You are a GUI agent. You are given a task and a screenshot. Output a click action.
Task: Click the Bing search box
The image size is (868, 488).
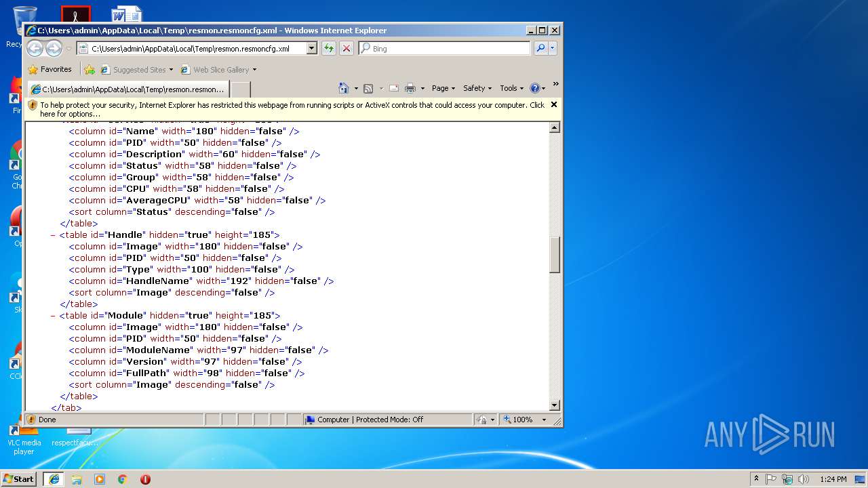445,48
